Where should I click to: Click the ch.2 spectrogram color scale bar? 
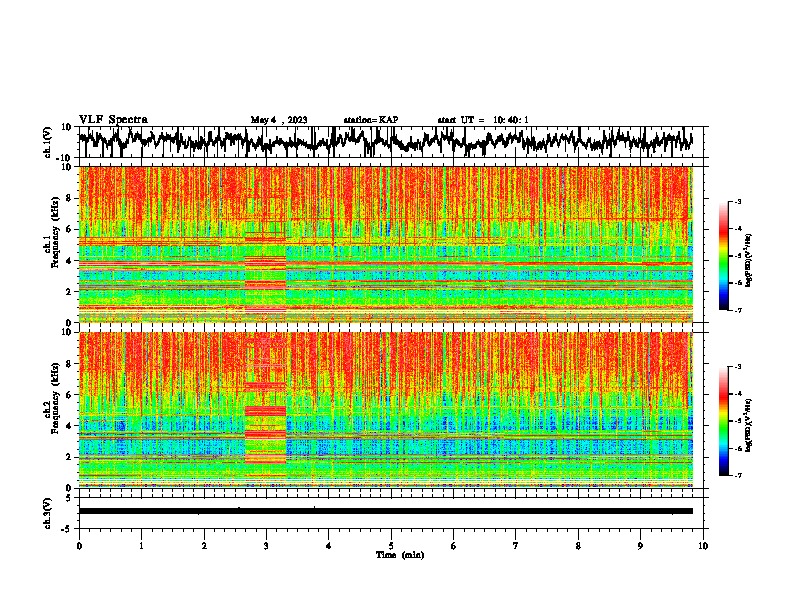[x=723, y=421]
